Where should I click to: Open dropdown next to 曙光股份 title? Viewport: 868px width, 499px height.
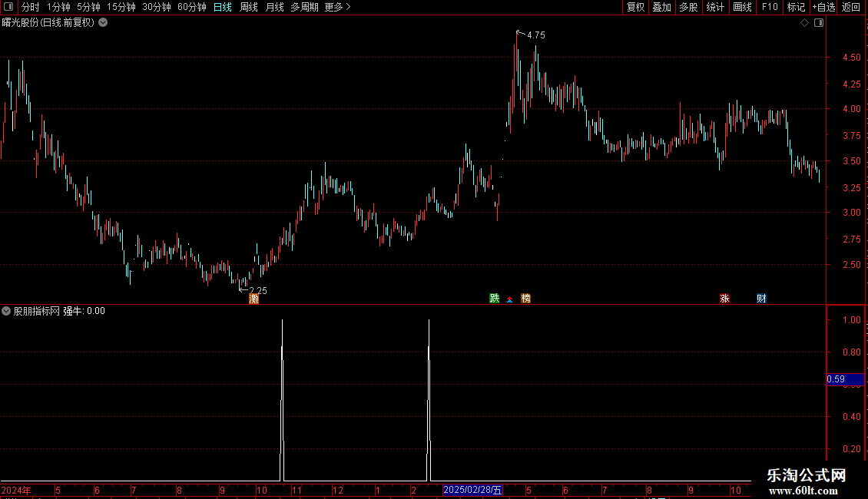tap(103, 23)
